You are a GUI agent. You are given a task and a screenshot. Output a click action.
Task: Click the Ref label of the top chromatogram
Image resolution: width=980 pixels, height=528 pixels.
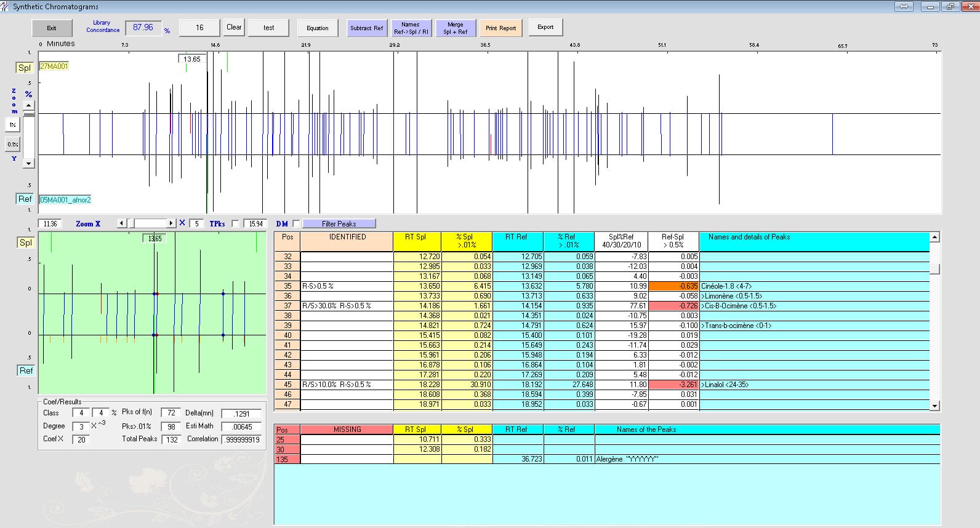pos(25,199)
